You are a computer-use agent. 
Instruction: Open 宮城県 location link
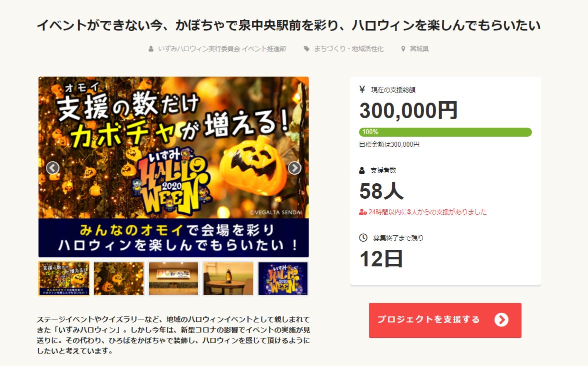coord(419,49)
